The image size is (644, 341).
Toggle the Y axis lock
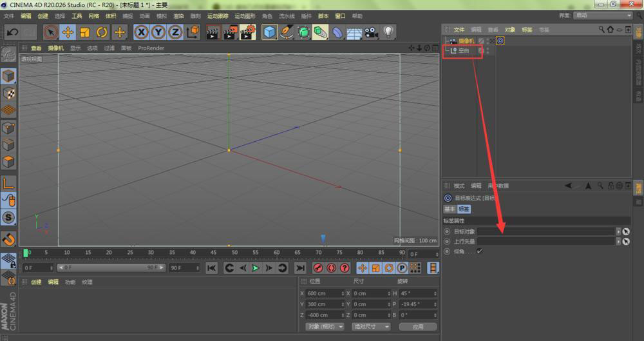tap(158, 32)
